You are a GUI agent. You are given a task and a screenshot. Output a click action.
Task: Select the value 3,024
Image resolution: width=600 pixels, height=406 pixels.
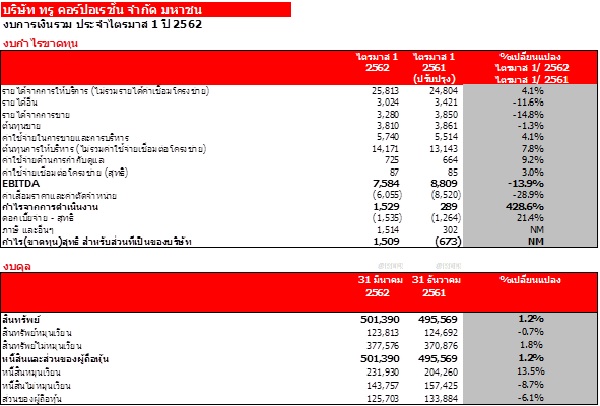point(387,103)
